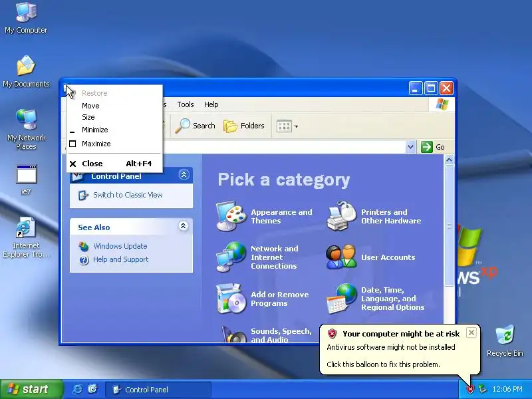Click the User Accounts text link
The width and height of the screenshot is (532, 399).
click(x=388, y=257)
